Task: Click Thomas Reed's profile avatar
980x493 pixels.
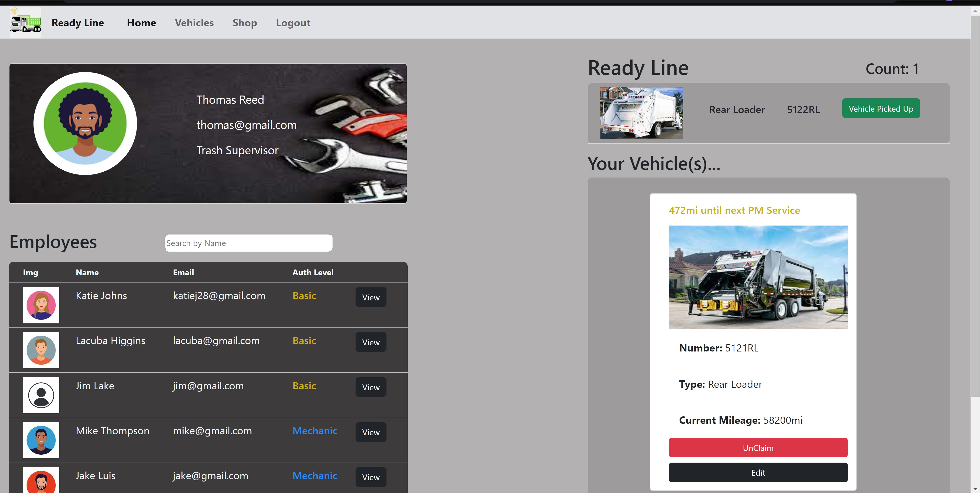Action: tap(85, 124)
